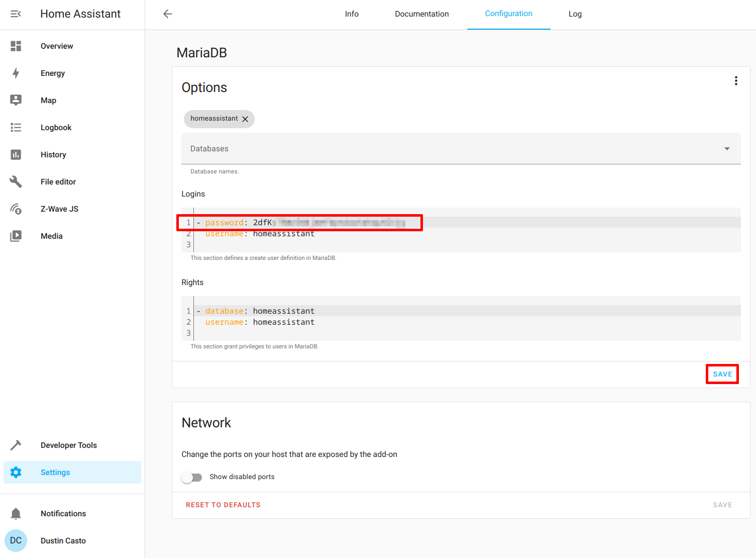Image resolution: width=756 pixels, height=558 pixels.
Task: Switch to the Info tab
Action: [x=352, y=14]
